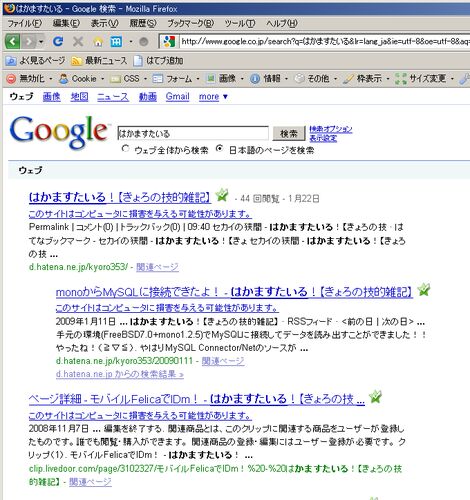This screenshot has width=470, height=500.
Task: Click the Google logo
Action: pos(59,132)
